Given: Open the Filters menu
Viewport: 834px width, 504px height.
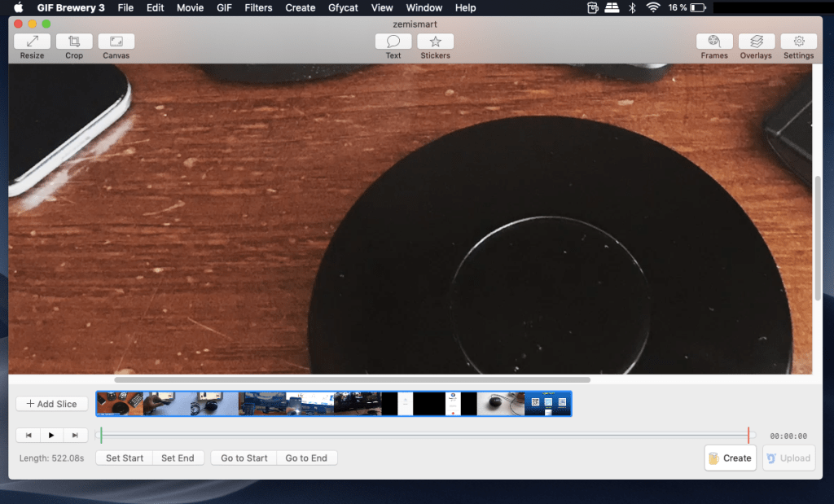Looking at the screenshot, I should (x=258, y=7).
